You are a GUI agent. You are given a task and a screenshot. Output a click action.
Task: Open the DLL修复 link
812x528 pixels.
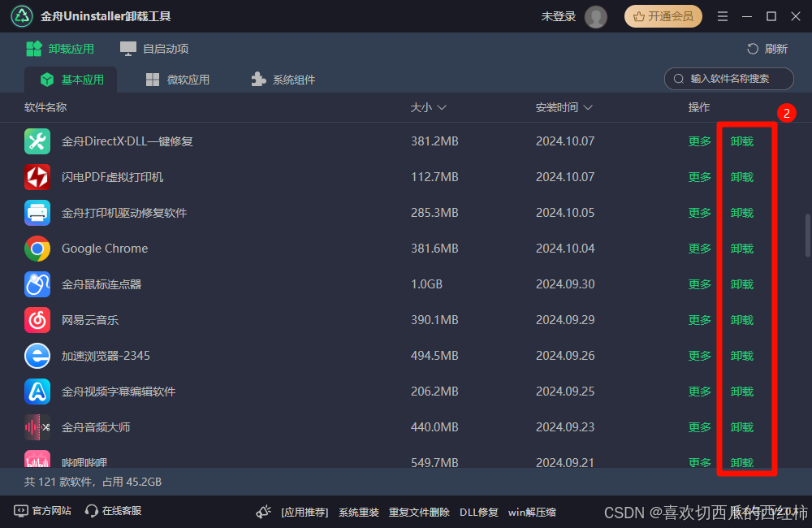click(479, 513)
